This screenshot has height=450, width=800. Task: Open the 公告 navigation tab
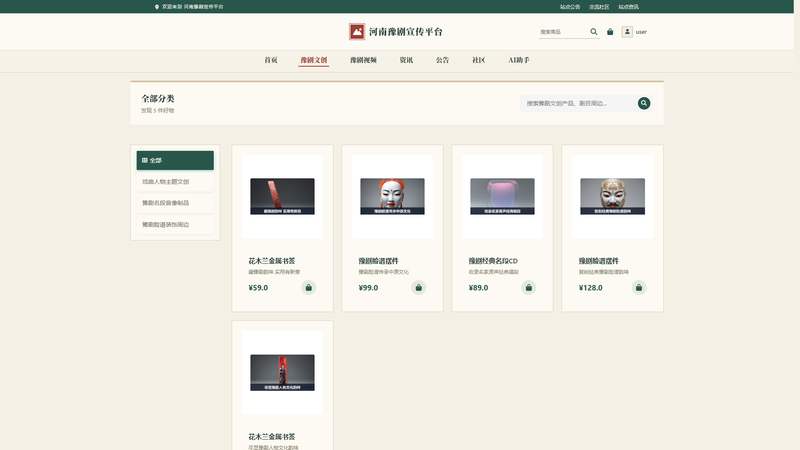point(442,60)
